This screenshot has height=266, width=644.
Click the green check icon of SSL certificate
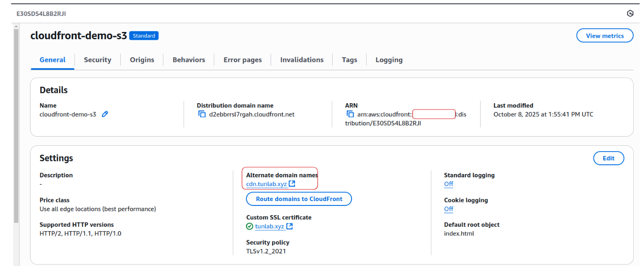(250, 226)
